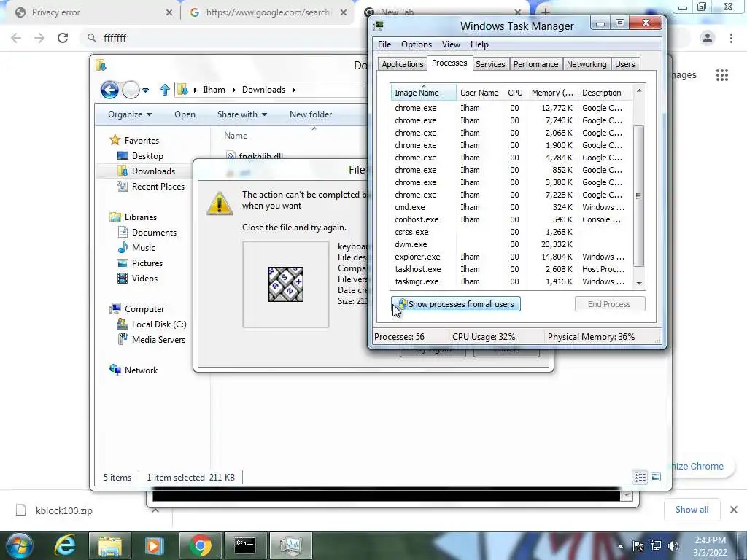The width and height of the screenshot is (747, 560).
Task: Open the File menu in Task Manager
Action: tap(384, 44)
